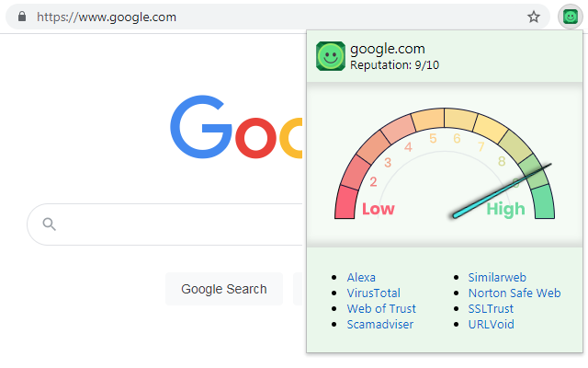Image resolution: width=588 pixels, height=368 pixels.
Task: Click inside the Google search input field
Action: tap(165, 224)
